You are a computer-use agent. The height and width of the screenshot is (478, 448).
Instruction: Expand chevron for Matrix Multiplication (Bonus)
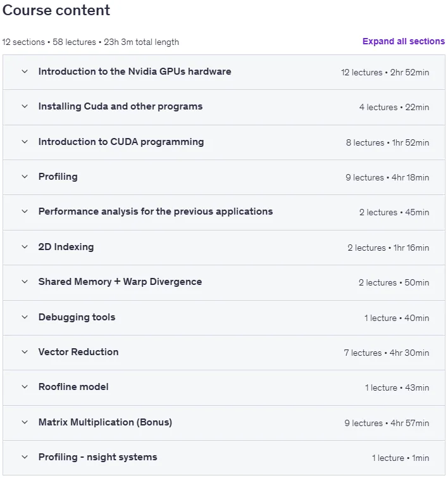tap(25, 422)
